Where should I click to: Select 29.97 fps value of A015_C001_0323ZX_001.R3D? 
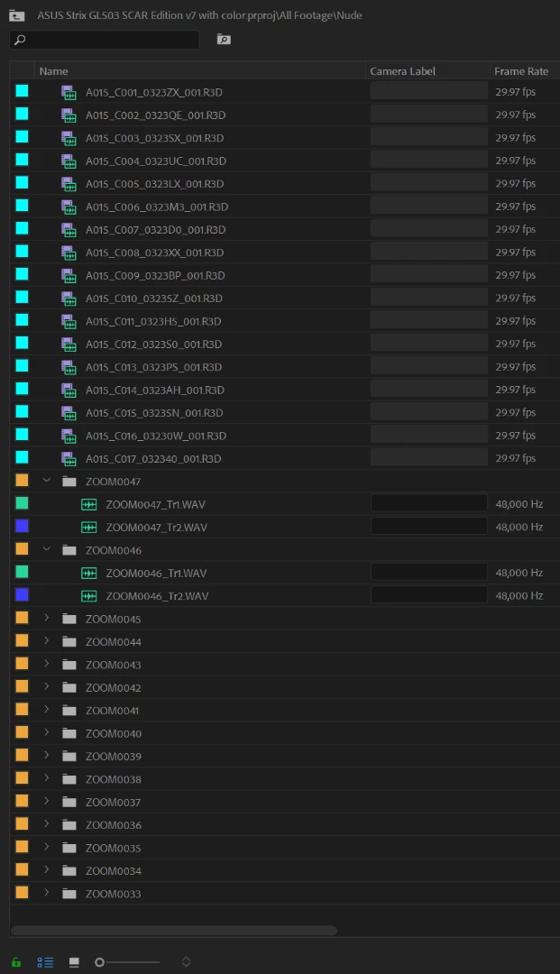(515, 92)
